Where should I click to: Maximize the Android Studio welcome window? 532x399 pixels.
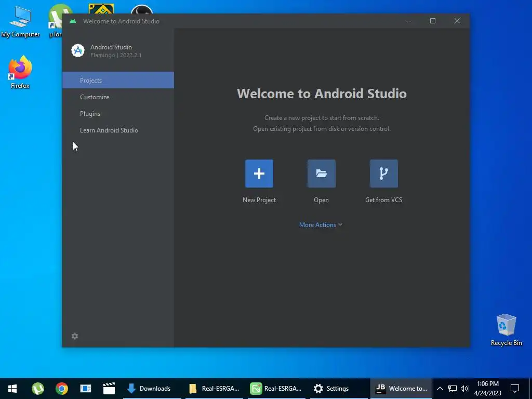(x=433, y=21)
